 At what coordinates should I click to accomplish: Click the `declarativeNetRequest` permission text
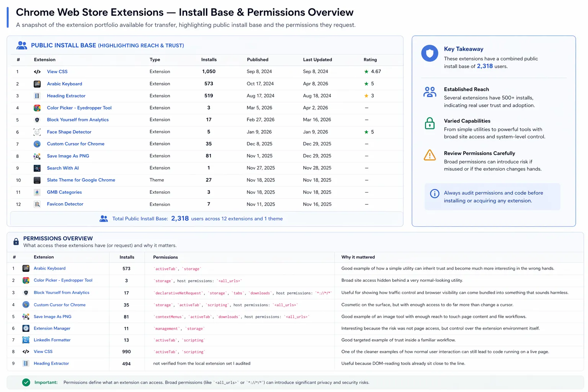pyautogui.click(x=178, y=293)
